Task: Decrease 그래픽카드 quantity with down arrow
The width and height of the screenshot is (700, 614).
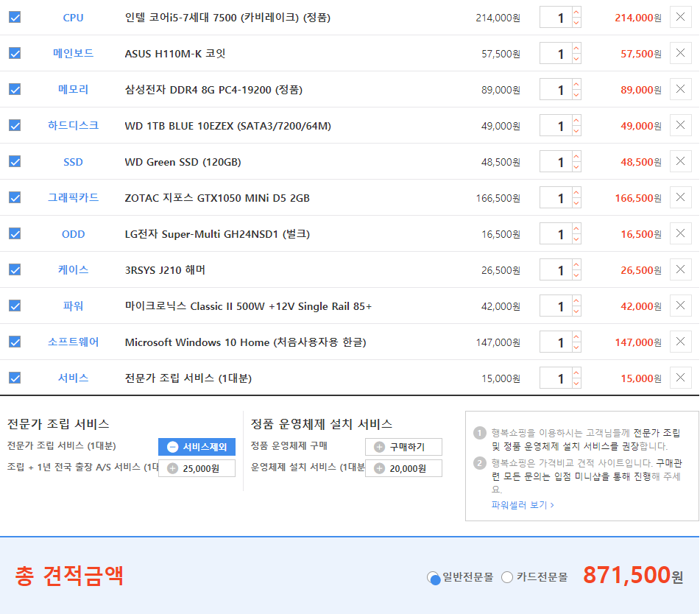Action: tap(576, 203)
